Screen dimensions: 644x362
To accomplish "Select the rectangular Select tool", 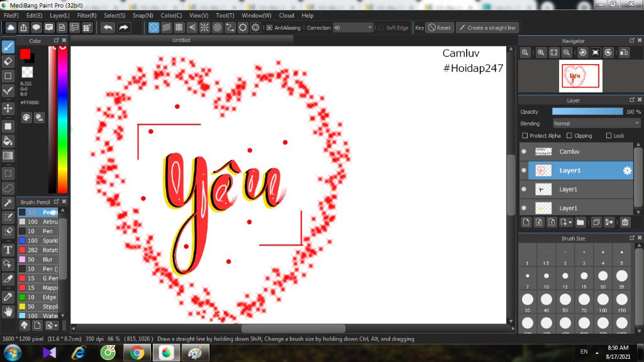I will [8, 173].
